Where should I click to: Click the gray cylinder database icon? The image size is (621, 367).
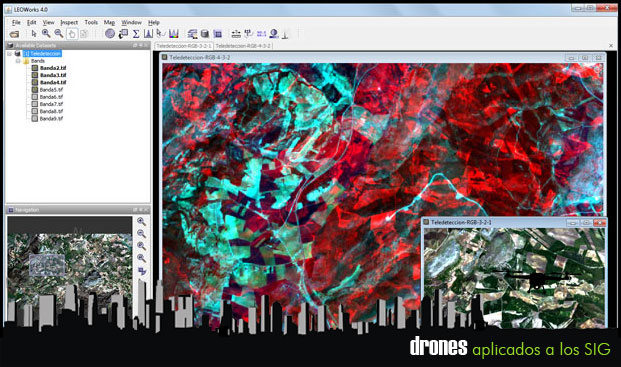coord(205,34)
